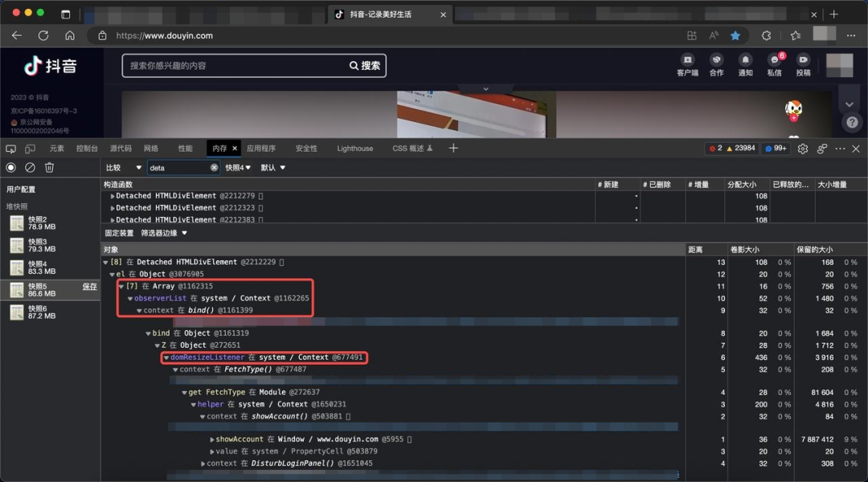Click the 搜索 search button

[x=365, y=66]
